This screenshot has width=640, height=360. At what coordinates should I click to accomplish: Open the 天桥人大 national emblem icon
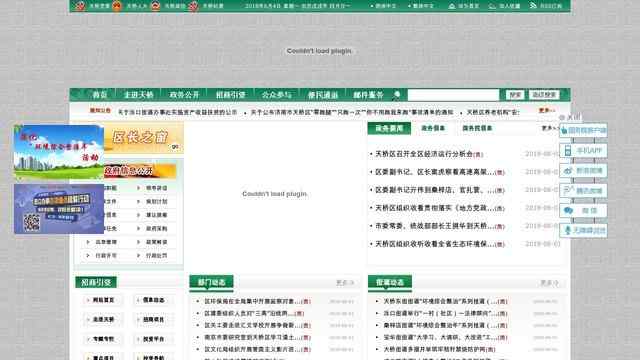click(117, 6)
